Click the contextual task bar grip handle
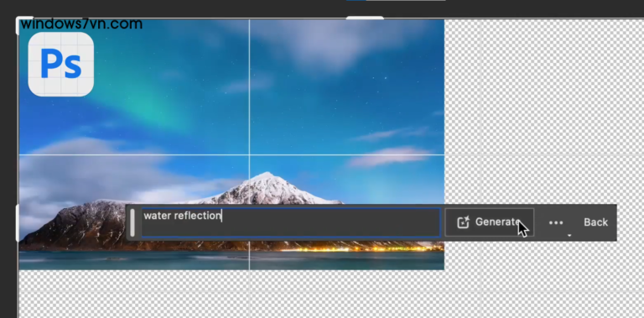The width and height of the screenshot is (644, 318). [x=132, y=222]
